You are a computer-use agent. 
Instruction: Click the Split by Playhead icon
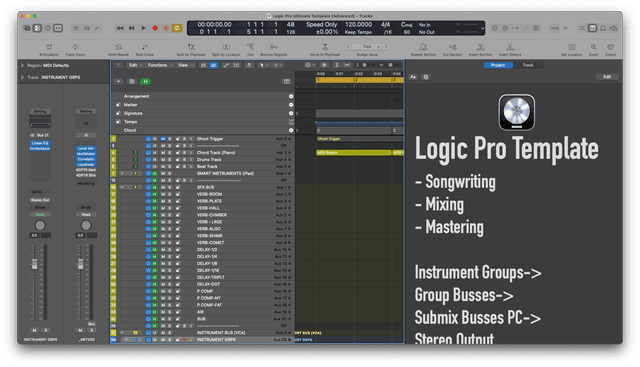pyautogui.click(x=191, y=47)
